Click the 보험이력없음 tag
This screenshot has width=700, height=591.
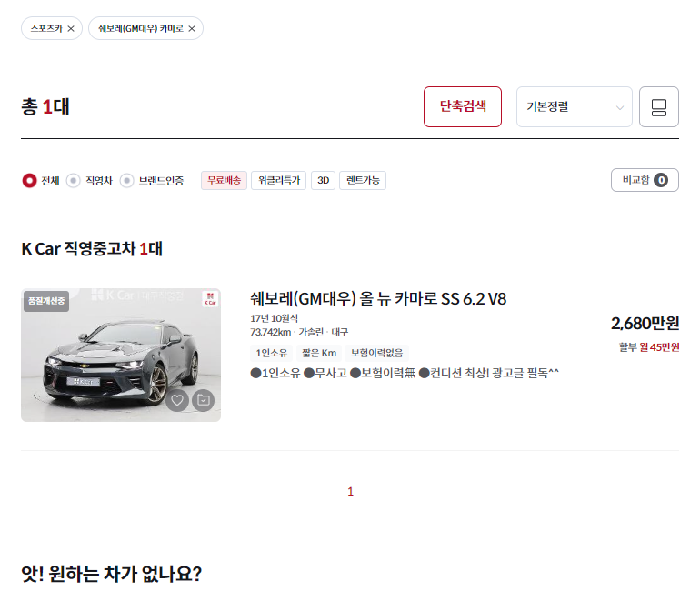point(376,353)
